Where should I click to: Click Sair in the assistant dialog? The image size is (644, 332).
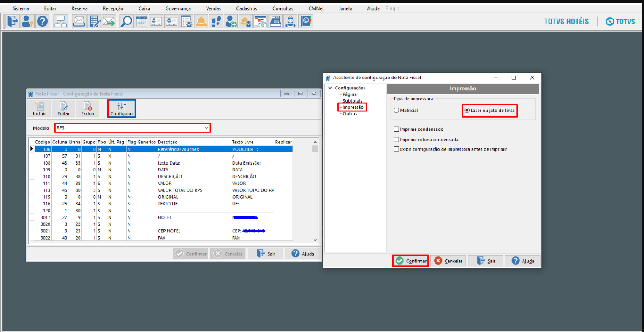[485, 261]
